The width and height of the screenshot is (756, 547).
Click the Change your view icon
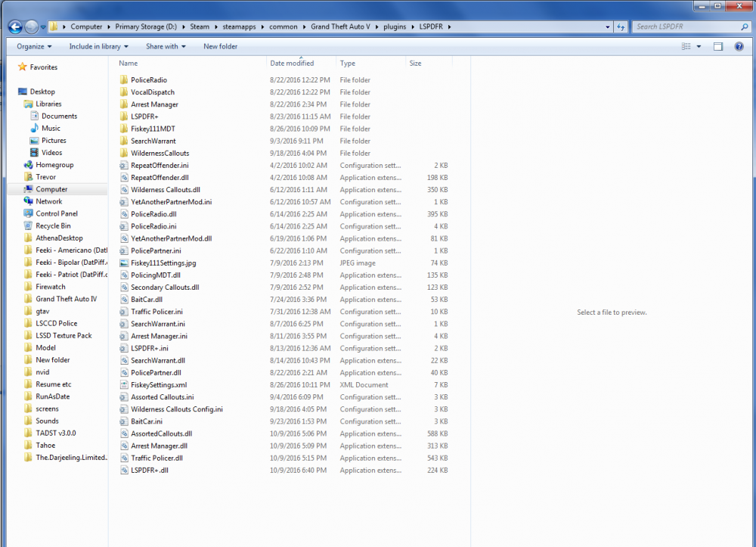[x=686, y=47]
